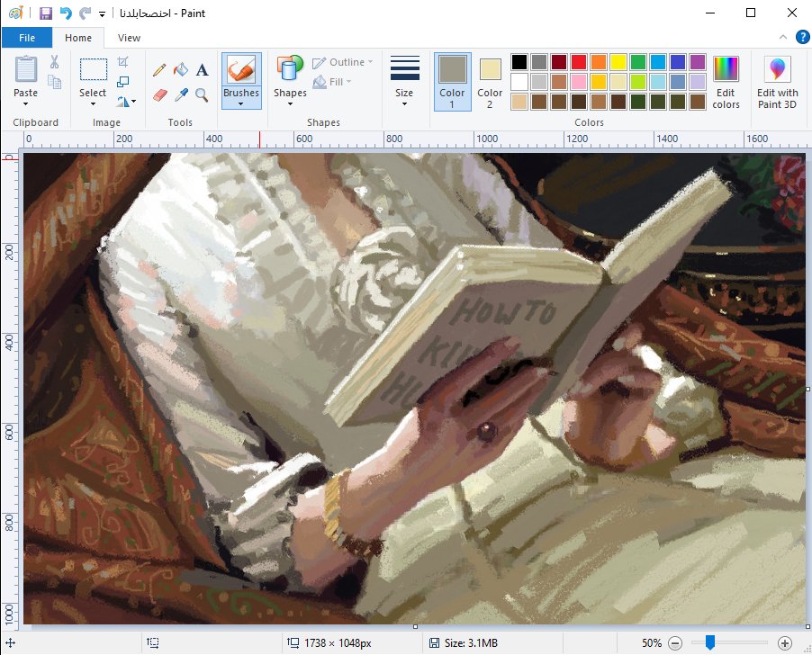This screenshot has width=812, height=655.
Task: Pick the green color swatch
Action: click(x=638, y=62)
